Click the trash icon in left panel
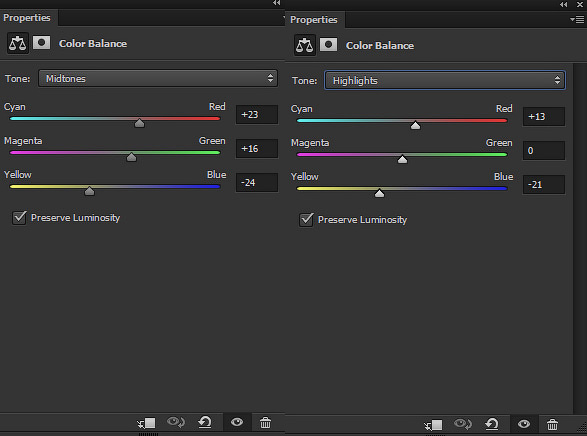Screen dimensions: 587x436 coord(265,423)
